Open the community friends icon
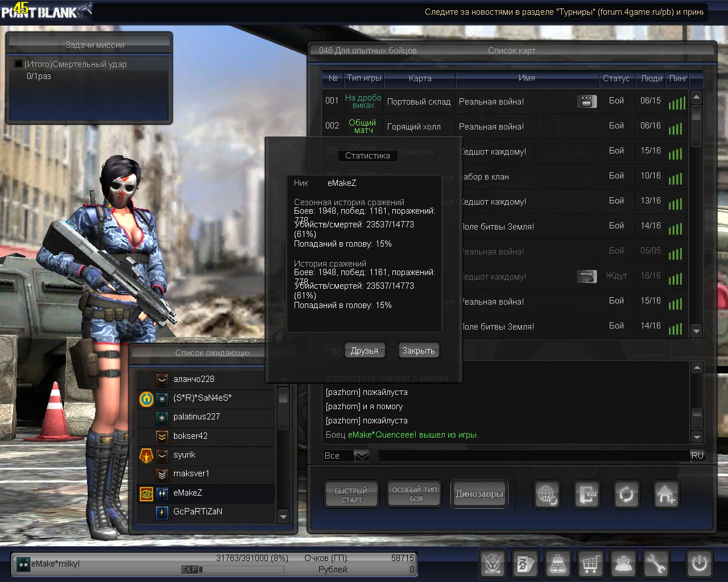This screenshot has height=582, width=728. (x=623, y=564)
